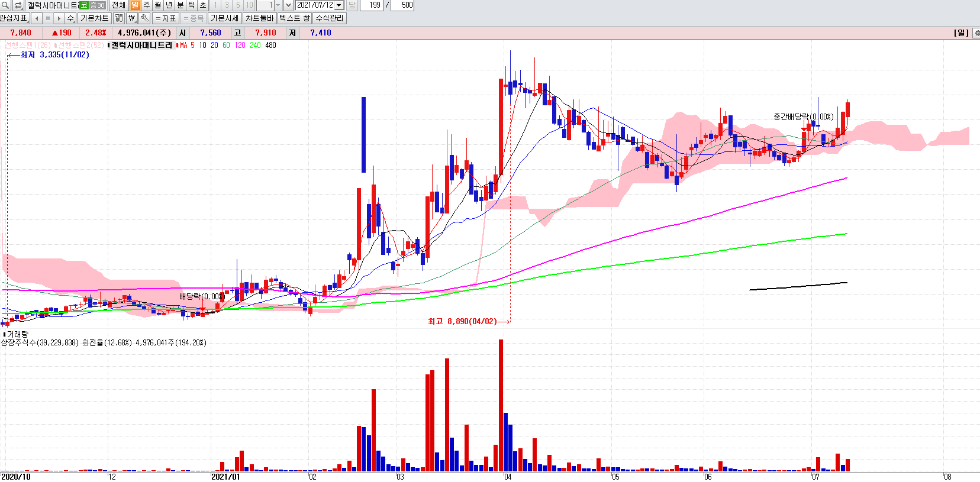Image resolution: width=980 pixels, height=482 pixels.
Task: Click current price 7,840
Action: [21, 33]
